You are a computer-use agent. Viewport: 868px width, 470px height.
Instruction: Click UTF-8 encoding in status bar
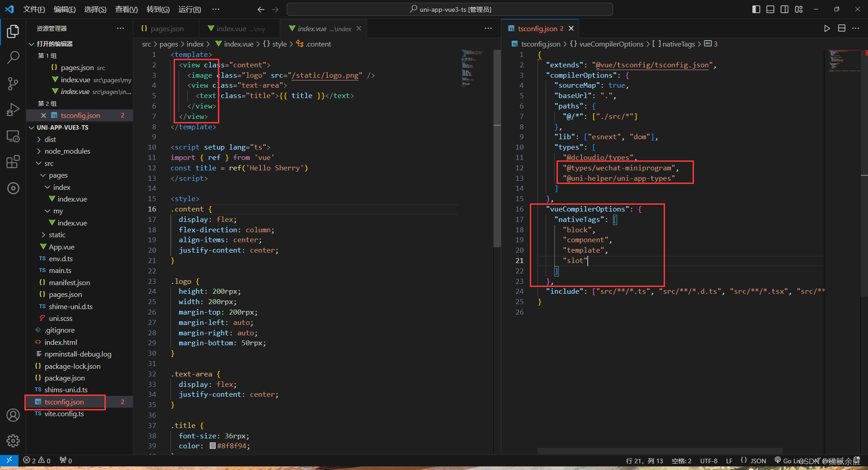pos(709,461)
